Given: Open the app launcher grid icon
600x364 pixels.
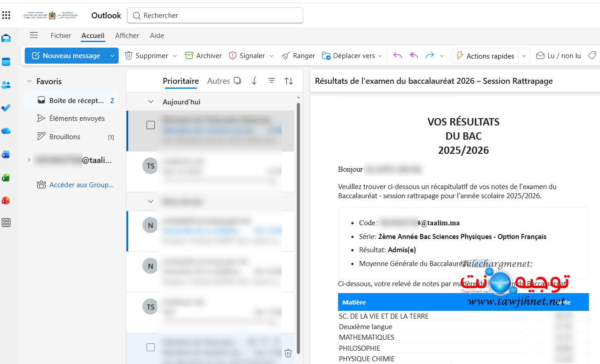Looking at the screenshot, I should pos(6,16).
